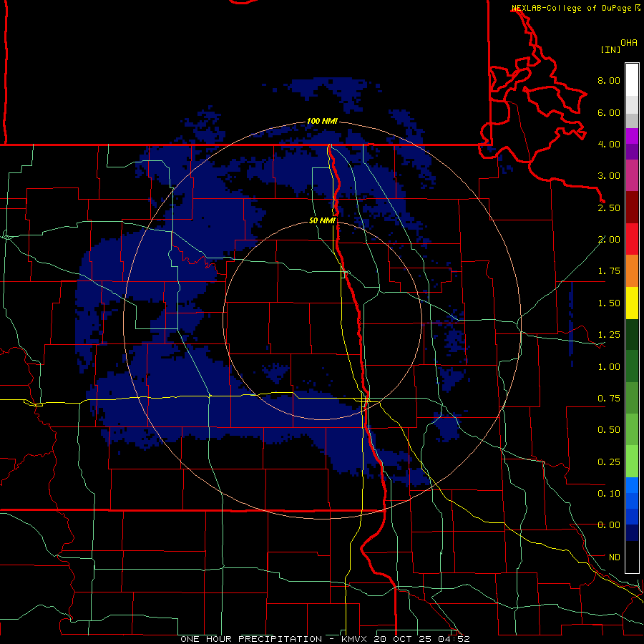Click the 1.25 legend value

tap(609, 335)
